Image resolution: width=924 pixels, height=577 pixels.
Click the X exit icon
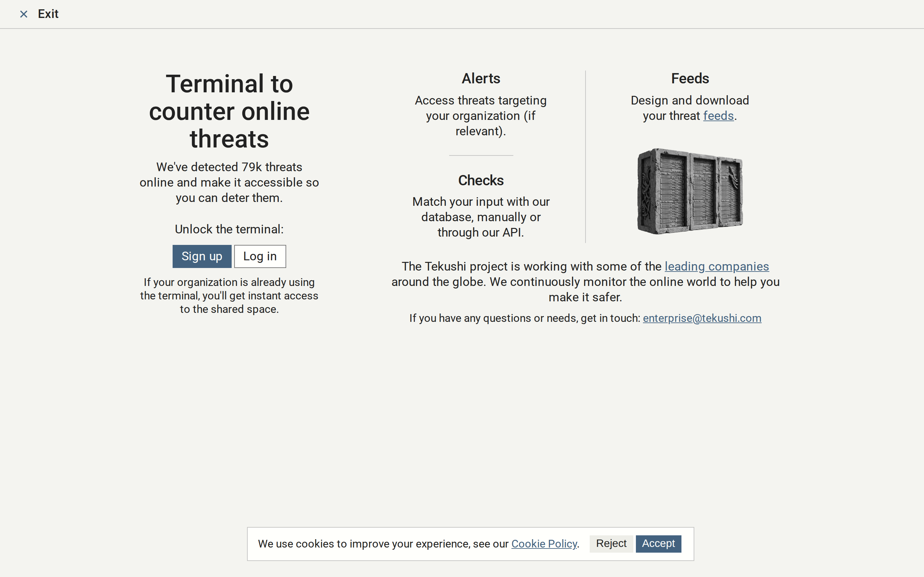pyautogui.click(x=24, y=14)
